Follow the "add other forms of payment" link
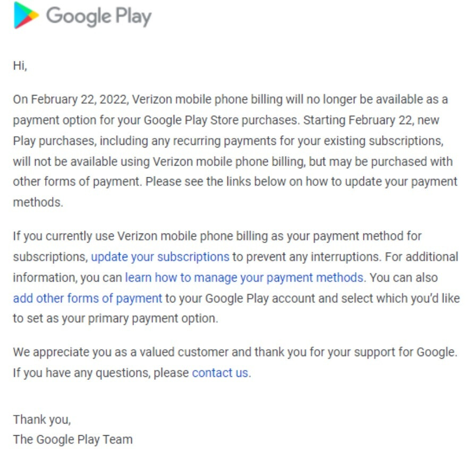 (x=88, y=298)
